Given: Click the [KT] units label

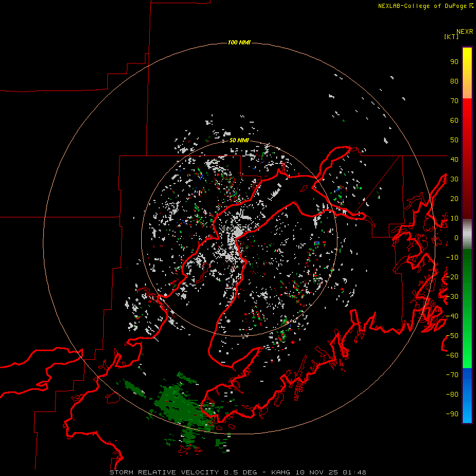Looking at the screenshot, I should [x=451, y=36].
